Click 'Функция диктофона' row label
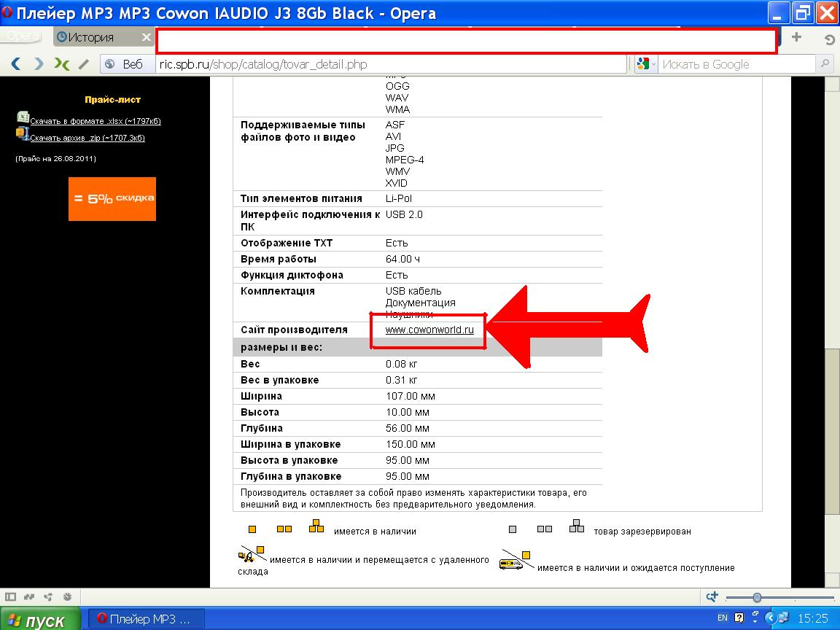The width and height of the screenshot is (840, 630). tap(292, 275)
